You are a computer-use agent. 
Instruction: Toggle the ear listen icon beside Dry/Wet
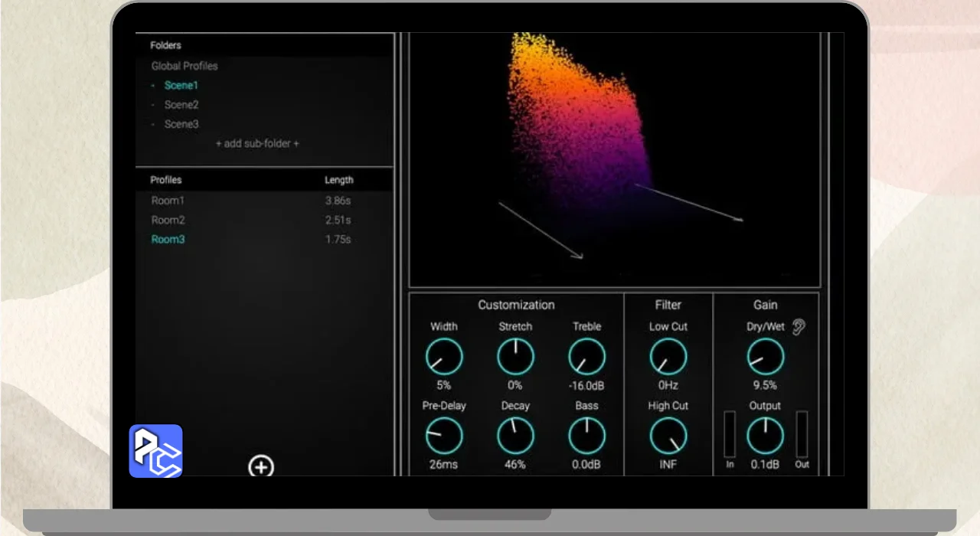coord(799,327)
